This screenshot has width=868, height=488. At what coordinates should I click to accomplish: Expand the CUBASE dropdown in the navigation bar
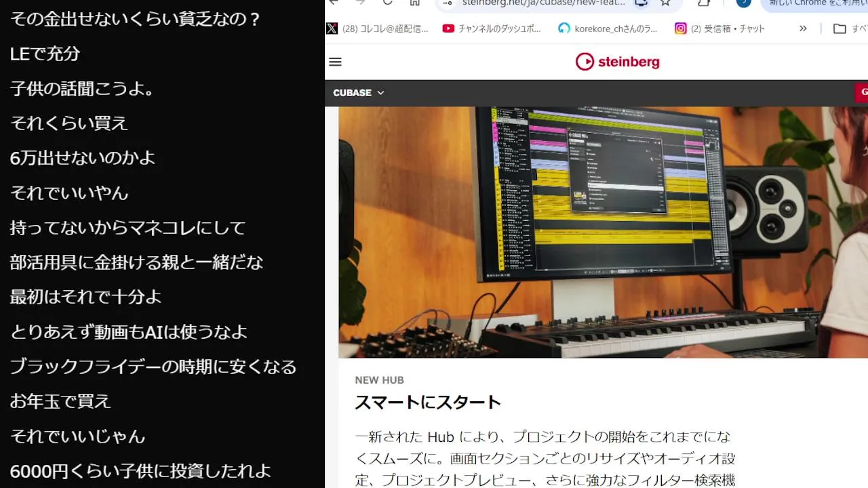(359, 93)
